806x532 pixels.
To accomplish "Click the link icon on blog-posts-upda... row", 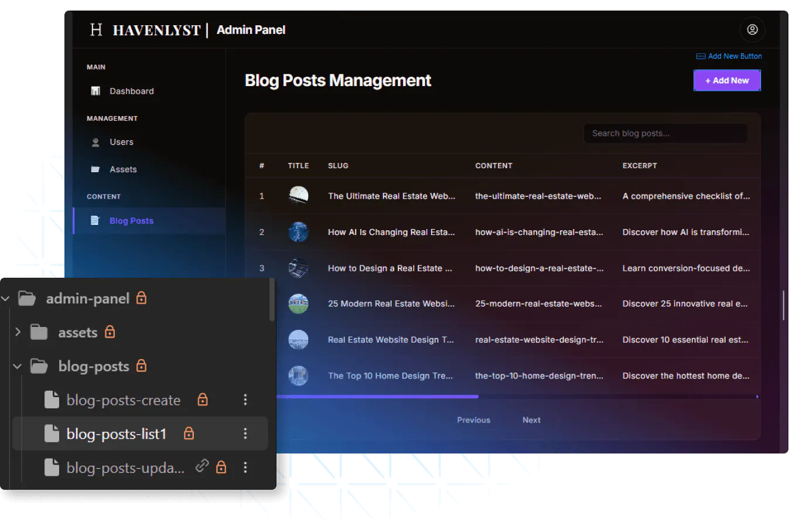I will pos(202,466).
